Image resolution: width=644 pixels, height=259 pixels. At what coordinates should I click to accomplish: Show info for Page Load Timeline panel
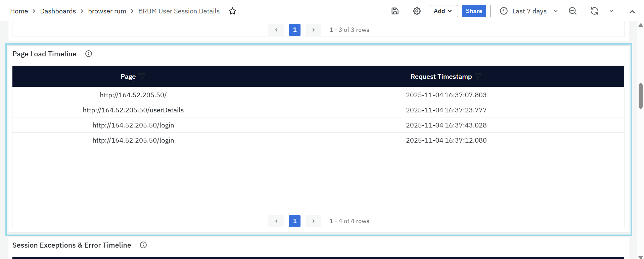(x=89, y=54)
